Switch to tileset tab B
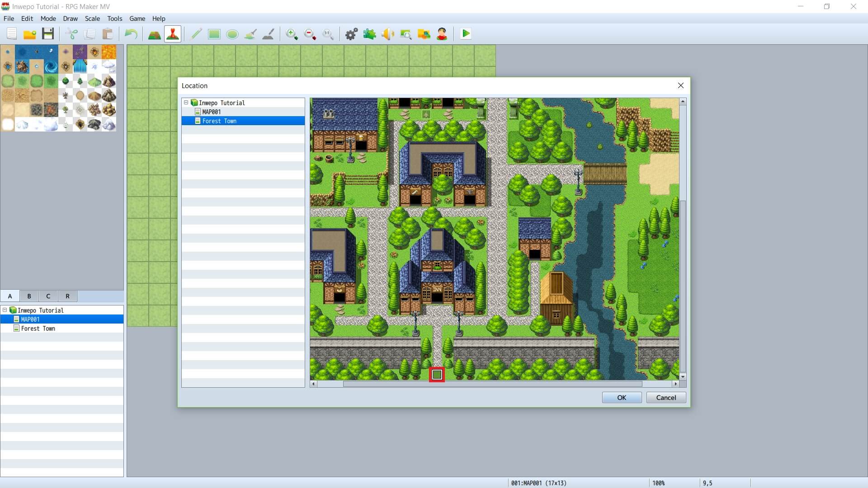This screenshot has height=488, width=868. (29, 296)
